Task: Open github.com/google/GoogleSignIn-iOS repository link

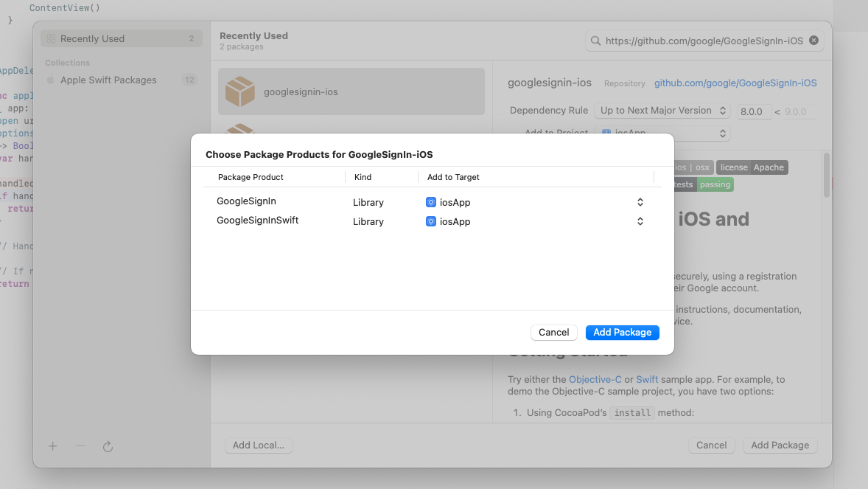Action: coord(735,83)
